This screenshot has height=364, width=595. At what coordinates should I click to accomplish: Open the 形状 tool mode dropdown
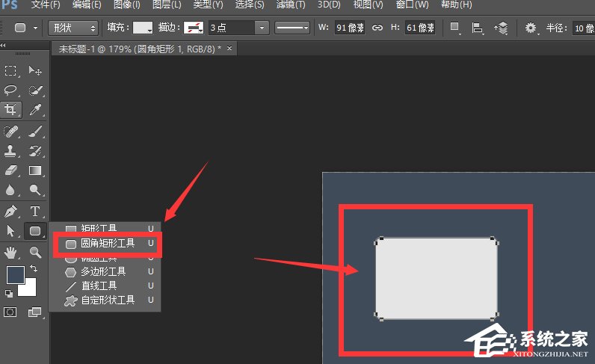(73, 28)
